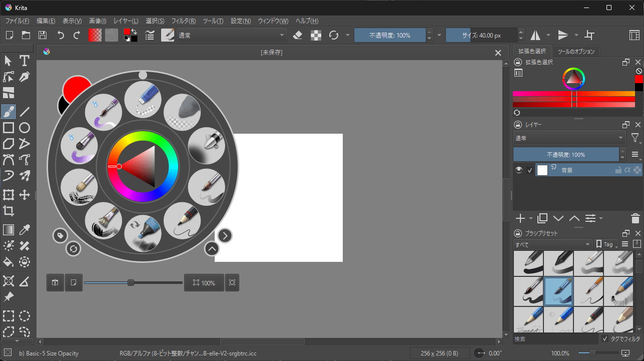The width and height of the screenshot is (644, 361).
Task: Select the Fill tool
Action: pos(8,262)
